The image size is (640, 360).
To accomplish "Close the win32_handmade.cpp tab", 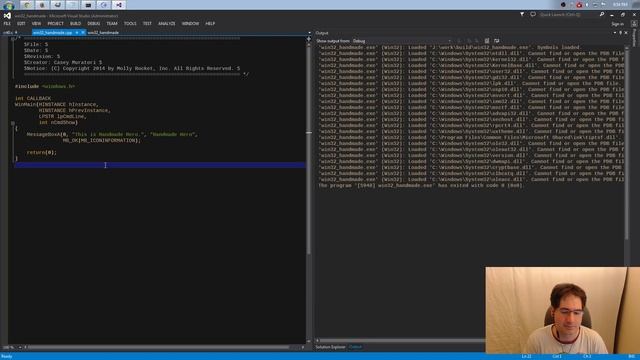I will point(83,33).
